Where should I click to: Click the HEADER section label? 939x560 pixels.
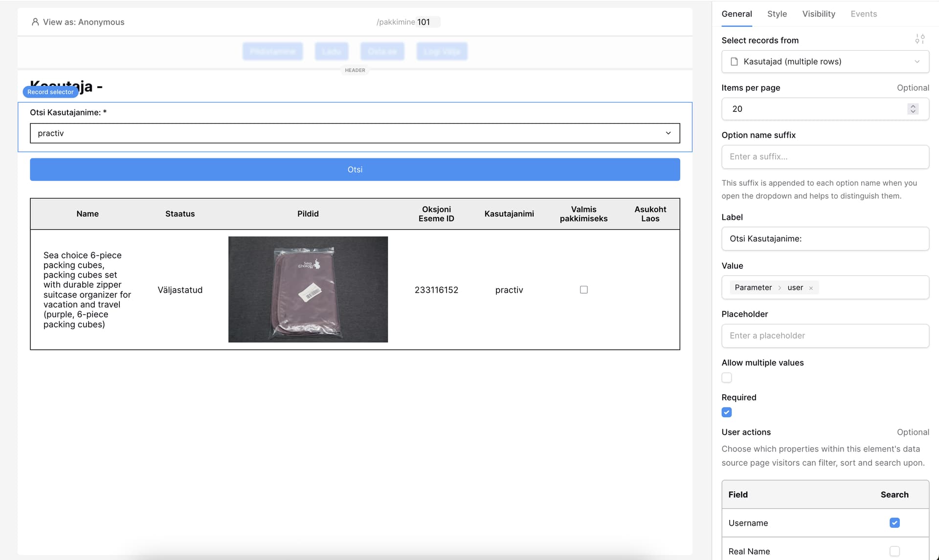(x=355, y=70)
